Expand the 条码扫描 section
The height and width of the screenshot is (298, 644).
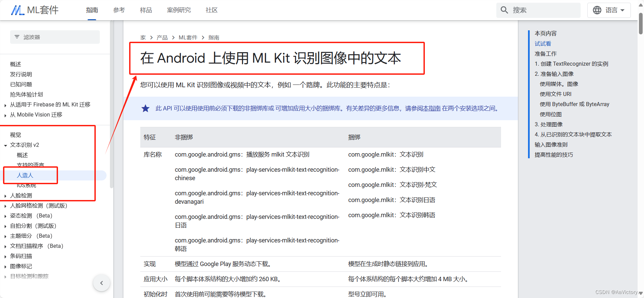[5, 257]
